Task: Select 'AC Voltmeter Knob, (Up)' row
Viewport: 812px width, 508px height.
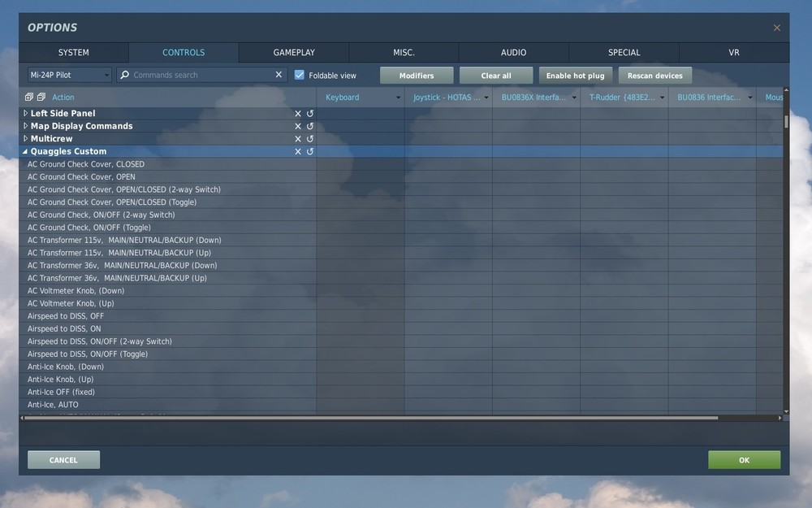Action: tap(168, 303)
